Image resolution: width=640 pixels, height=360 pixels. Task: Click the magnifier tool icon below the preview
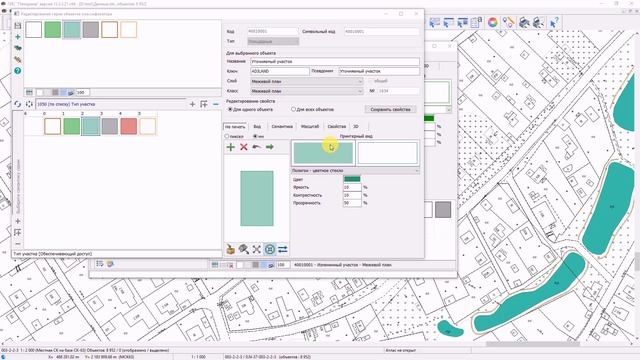click(x=244, y=249)
